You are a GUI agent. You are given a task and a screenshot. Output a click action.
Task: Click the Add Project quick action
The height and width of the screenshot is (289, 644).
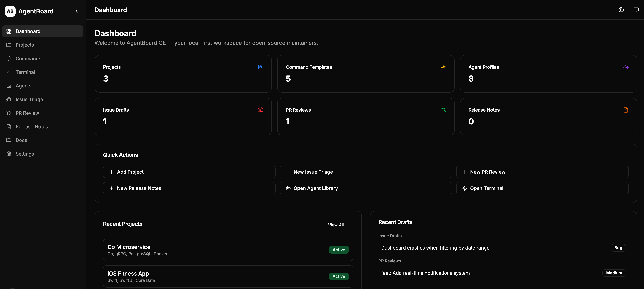pos(189,172)
